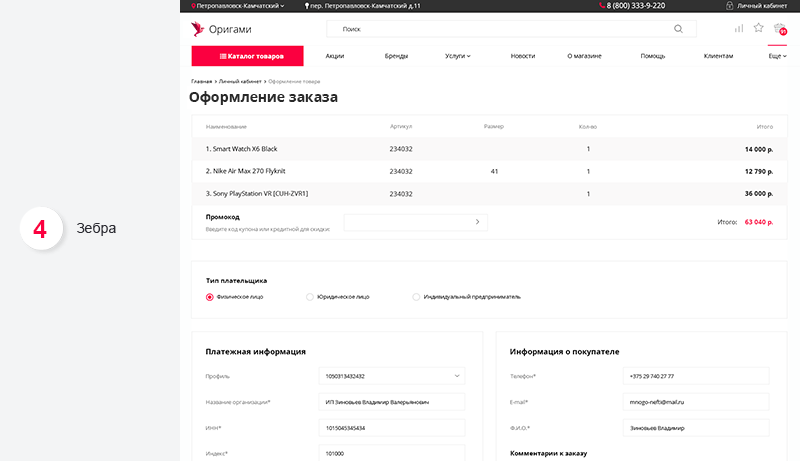Click the address pin icon before пер. Петропавловск-Камчатский

(x=307, y=6)
